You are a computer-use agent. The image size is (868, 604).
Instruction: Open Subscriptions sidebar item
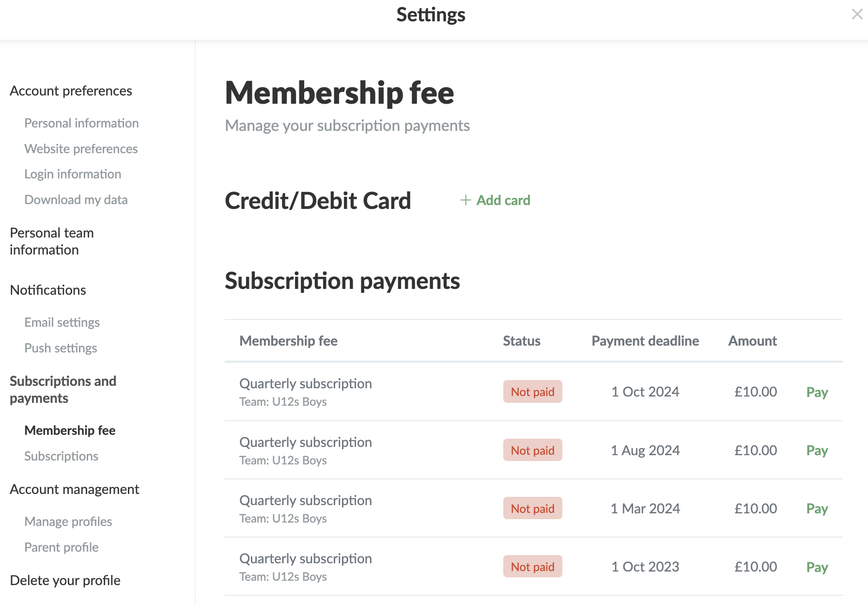pyautogui.click(x=61, y=456)
